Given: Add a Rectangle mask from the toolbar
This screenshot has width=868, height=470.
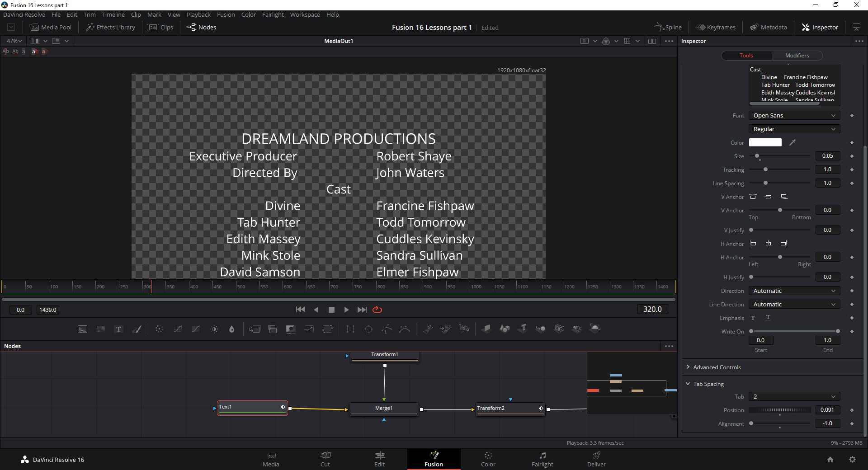Looking at the screenshot, I should coord(350,329).
